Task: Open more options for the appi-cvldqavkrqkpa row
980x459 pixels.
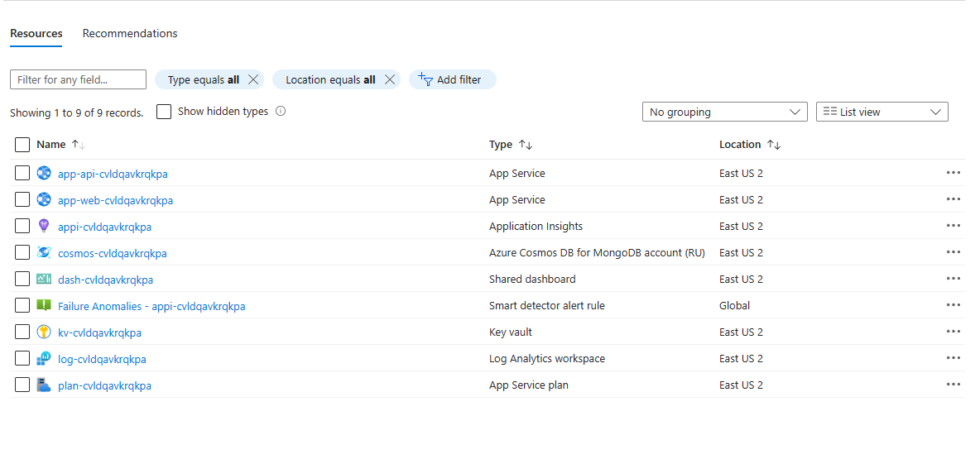Action: tap(954, 226)
